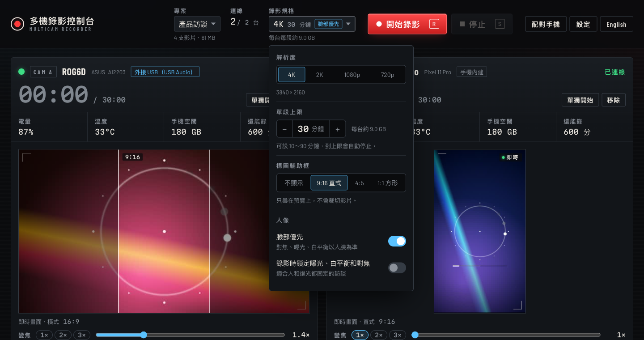This screenshot has width=644, height=340.
Task: Increase segment limit with plus button
Action: click(x=338, y=129)
